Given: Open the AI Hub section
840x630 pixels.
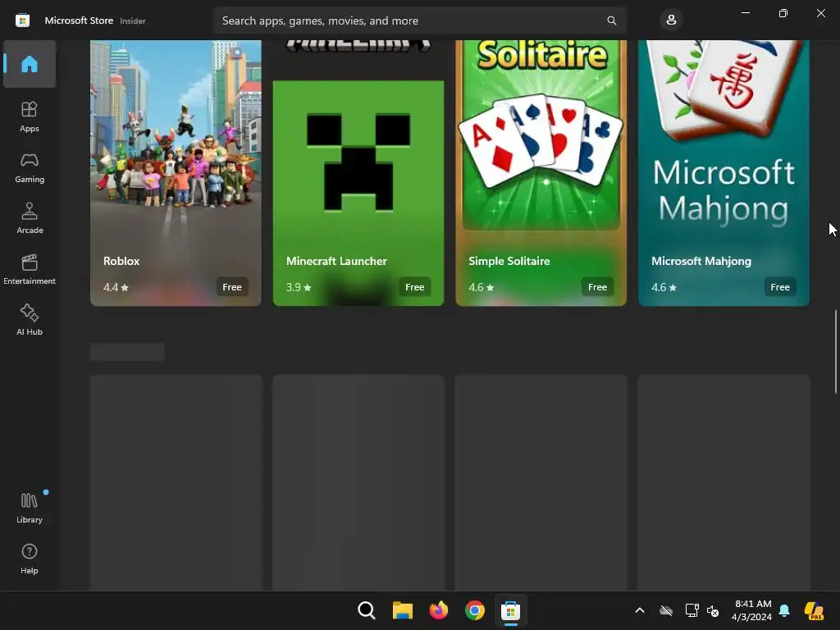Looking at the screenshot, I should tap(30, 321).
